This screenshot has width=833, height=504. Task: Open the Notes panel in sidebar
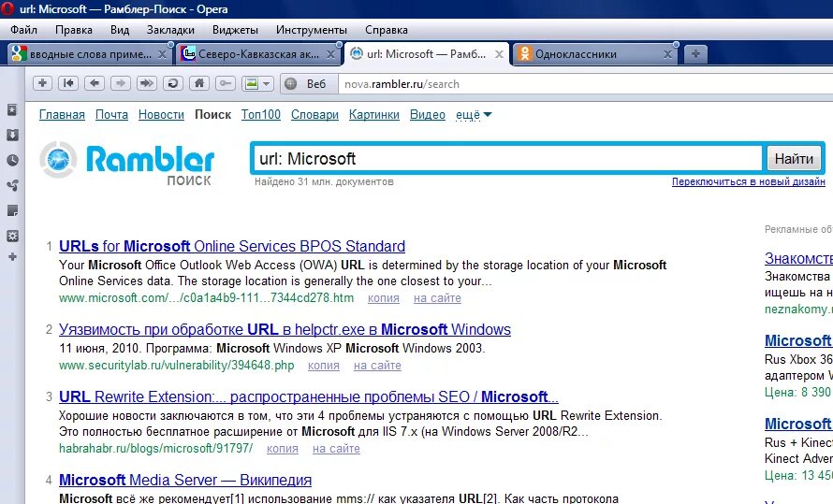12,210
